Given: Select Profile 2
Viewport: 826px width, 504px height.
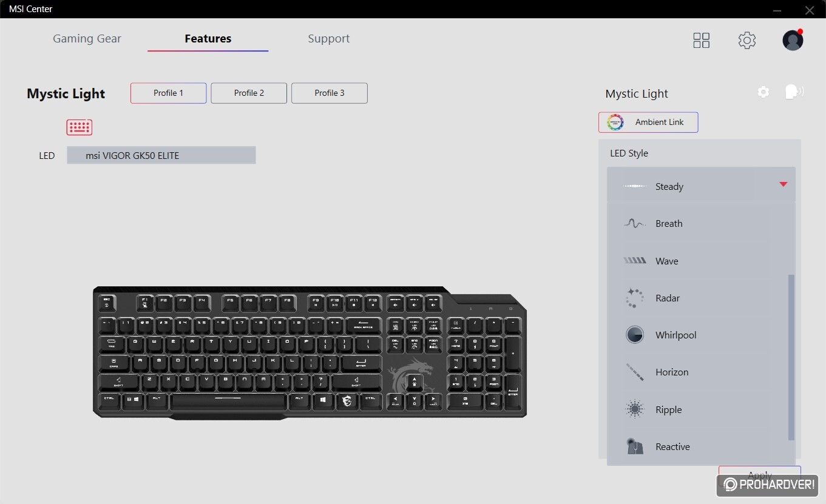Looking at the screenshot, I should tap(249, 93).
